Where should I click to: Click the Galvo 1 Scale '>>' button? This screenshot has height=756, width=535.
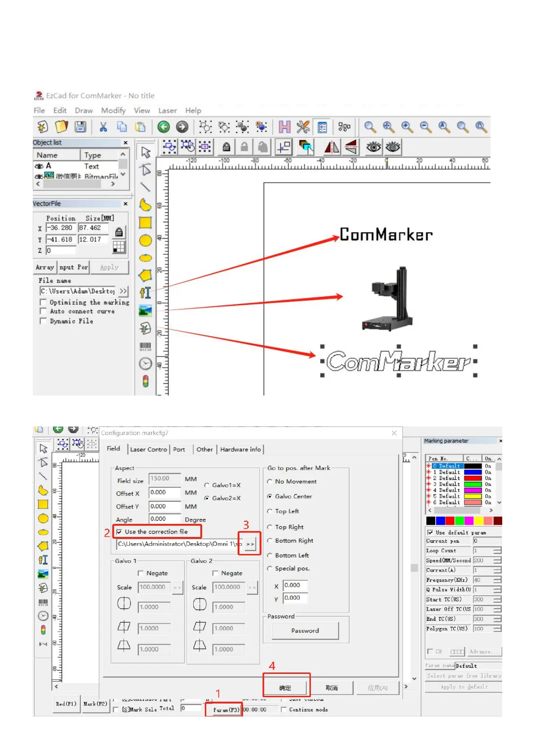pyautogui.click(x=177, y=587)
